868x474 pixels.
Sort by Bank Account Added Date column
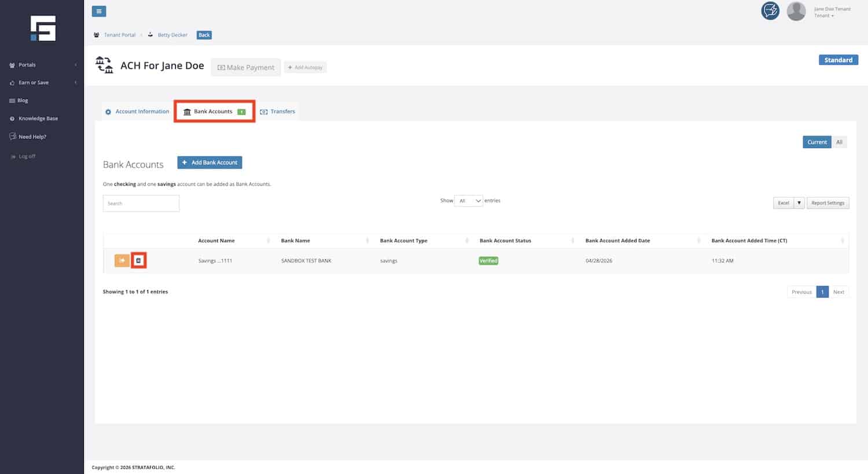tap(643, 241)
